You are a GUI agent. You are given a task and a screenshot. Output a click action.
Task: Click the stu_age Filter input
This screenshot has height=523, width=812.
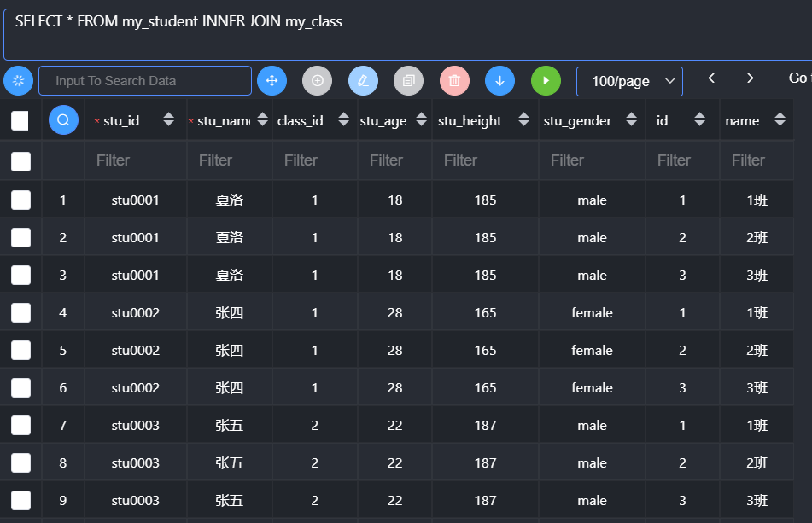[x=395, y=160]
